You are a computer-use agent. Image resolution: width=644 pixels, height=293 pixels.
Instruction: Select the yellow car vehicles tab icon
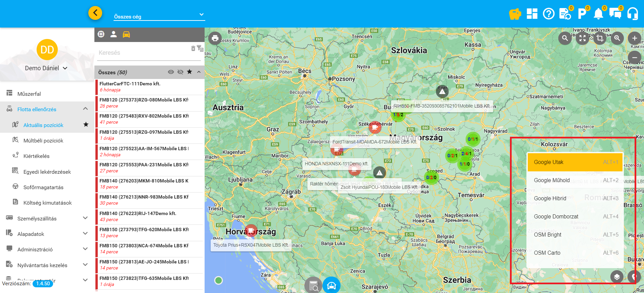[x=126, y=34]
